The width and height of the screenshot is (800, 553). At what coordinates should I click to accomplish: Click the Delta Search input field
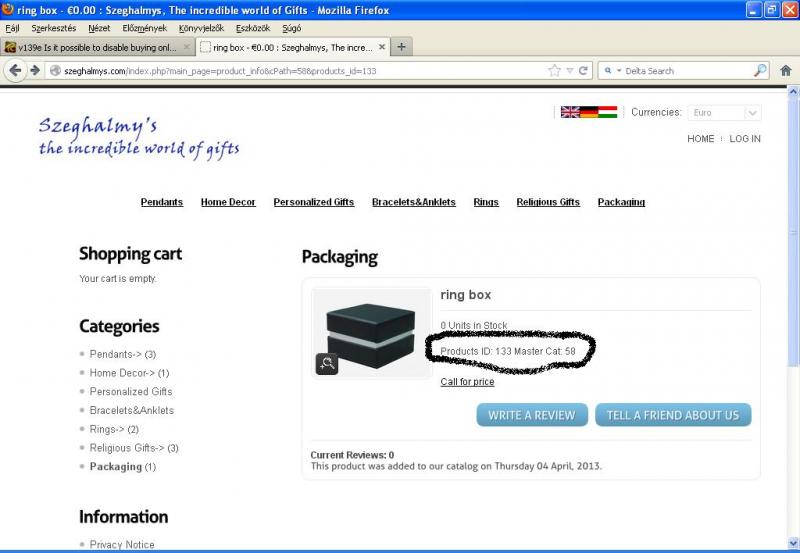pyautogui.click(x=686, y=71)
